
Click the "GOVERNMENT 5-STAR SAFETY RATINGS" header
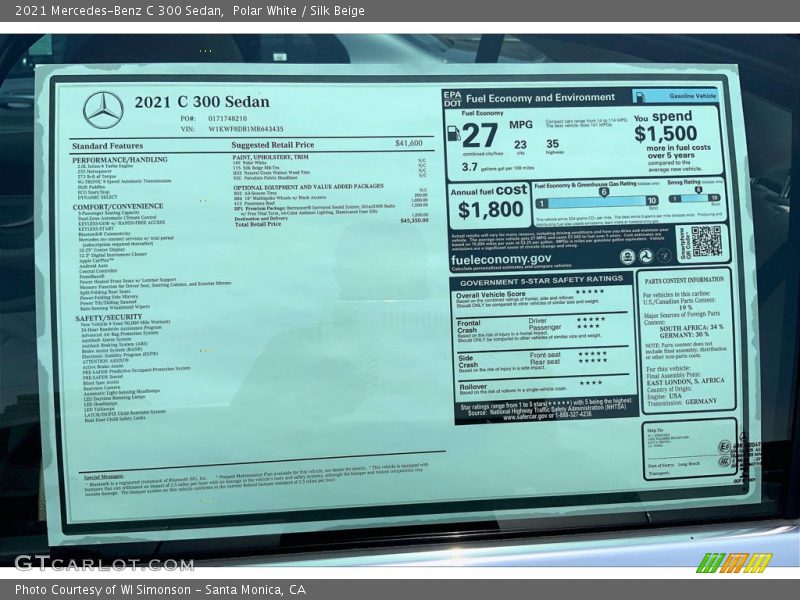[541, 281]
